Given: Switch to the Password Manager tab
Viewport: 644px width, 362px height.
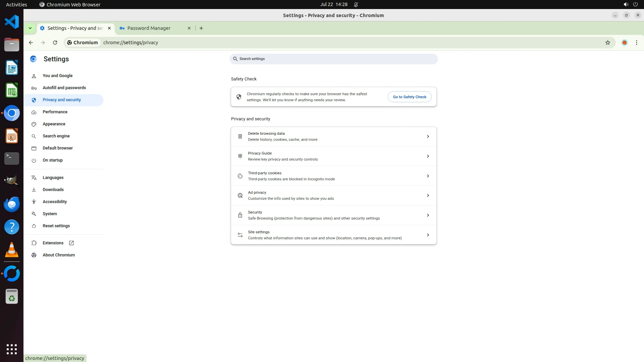Looking at the screenshot, I should pos(149,28).
